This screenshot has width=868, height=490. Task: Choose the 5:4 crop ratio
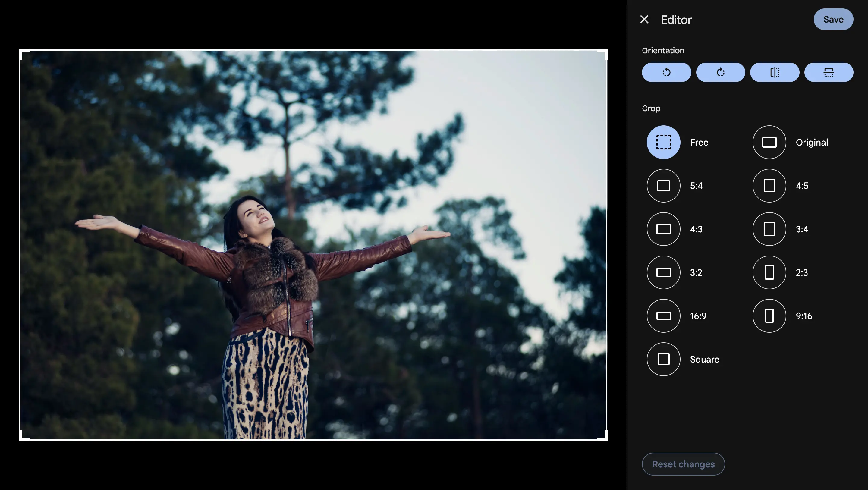click(663, 186)
